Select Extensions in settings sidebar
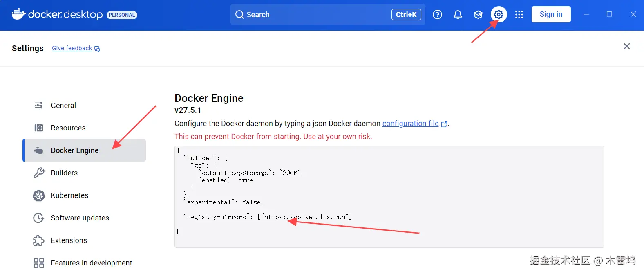Viewport: 644px width, 274px height. (x=84, y=240)
